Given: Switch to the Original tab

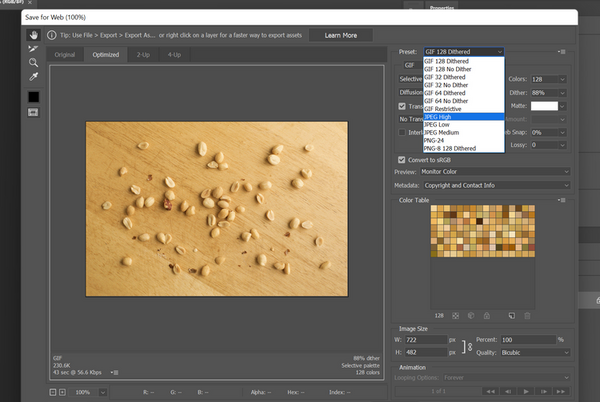Looking at the screenshot, I should tap(65, 55).
